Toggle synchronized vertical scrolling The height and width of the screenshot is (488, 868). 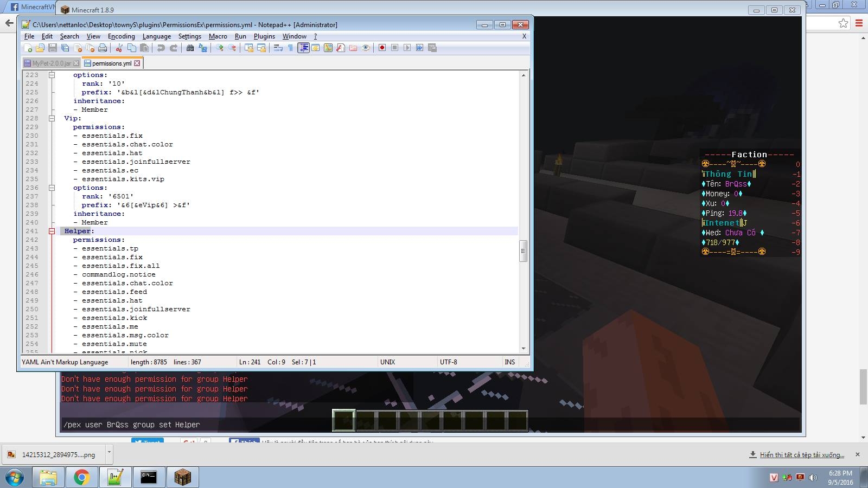[x=248, y=48]
